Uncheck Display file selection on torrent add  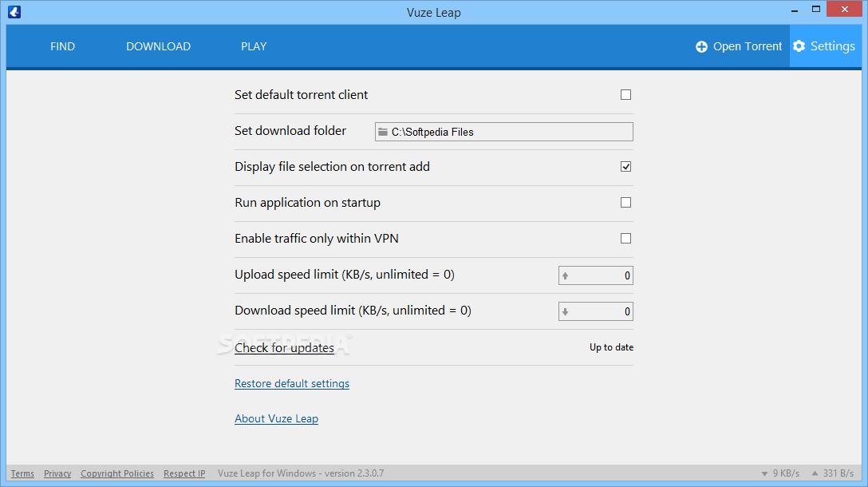(625, 167)
